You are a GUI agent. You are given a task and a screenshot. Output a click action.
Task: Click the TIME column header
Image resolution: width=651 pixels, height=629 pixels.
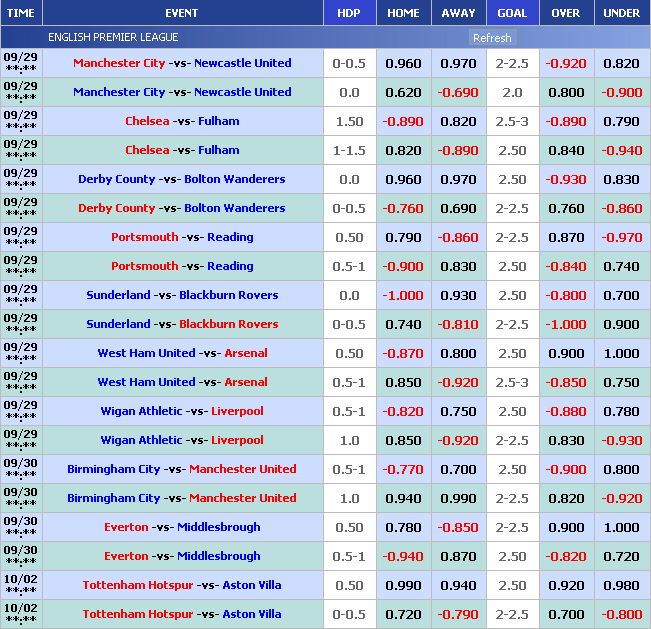20,13
